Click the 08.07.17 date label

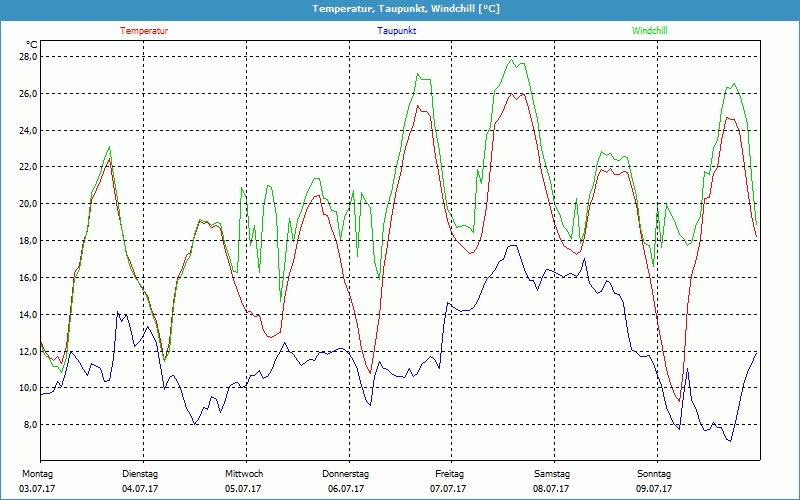click(551, 489)
